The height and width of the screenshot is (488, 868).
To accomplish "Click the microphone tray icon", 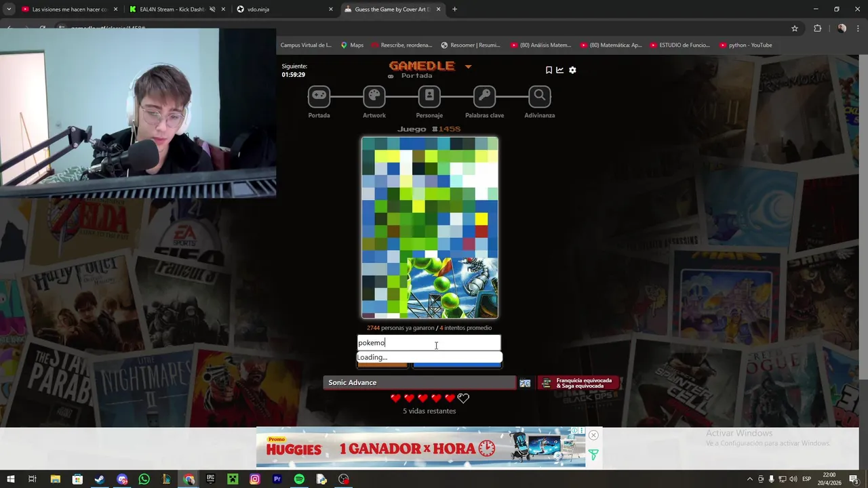I will point(771,479).
